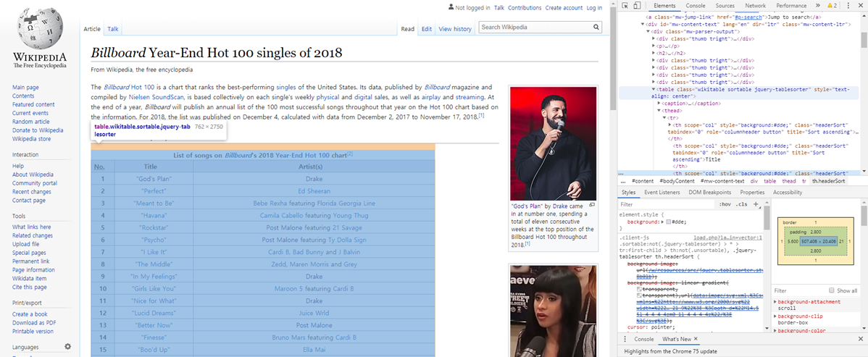Click the first transparent gradient color swatch
This screenshot has height=357, width=868.
click(x=639, y=289)
